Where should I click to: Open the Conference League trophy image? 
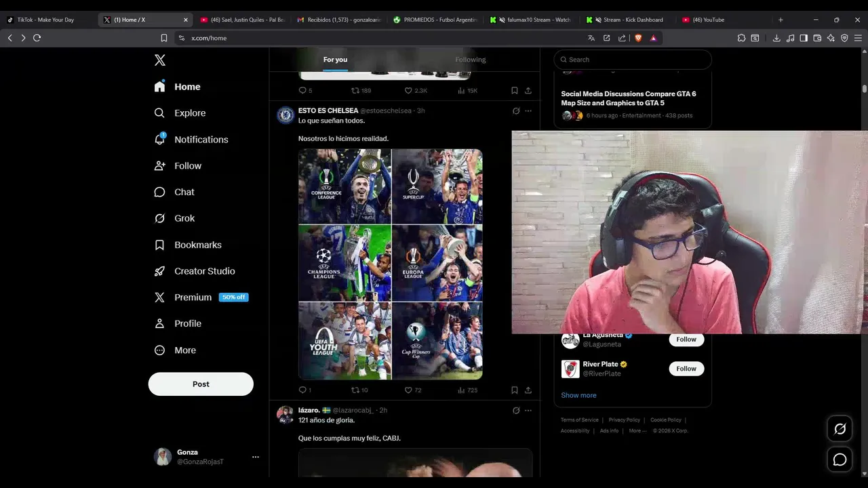344,186
